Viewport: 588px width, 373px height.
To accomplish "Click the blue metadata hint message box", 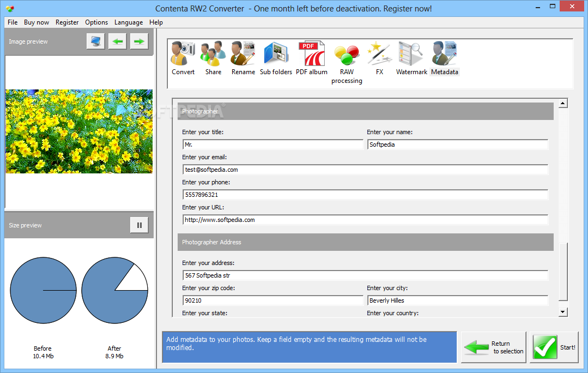I will click(x=310, y=347).
